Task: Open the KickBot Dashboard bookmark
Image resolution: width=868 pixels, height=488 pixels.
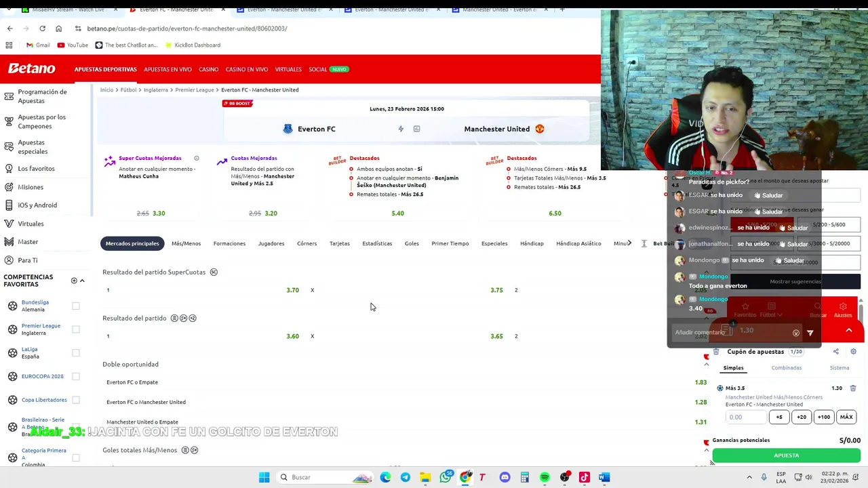Action: [x=192, y=45]
